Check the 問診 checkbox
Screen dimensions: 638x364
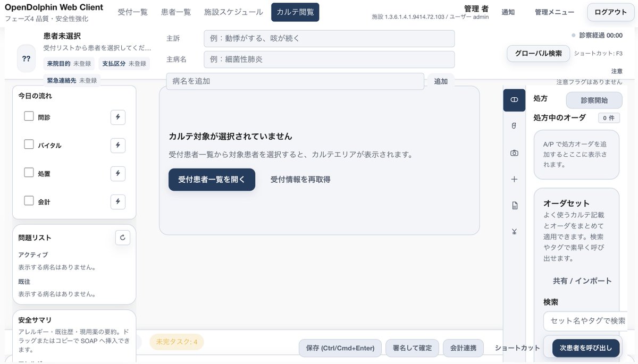(29, 116)
